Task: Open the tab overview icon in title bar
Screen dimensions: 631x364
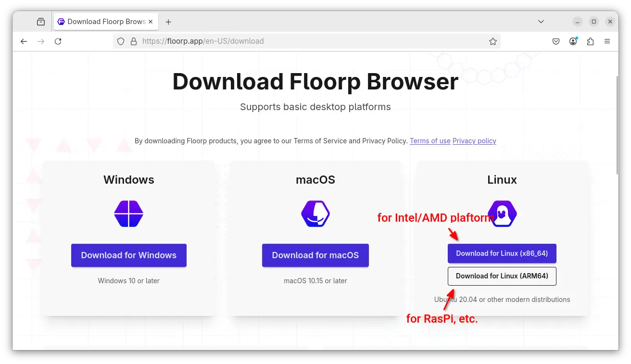Action: [x=41, y=22]
